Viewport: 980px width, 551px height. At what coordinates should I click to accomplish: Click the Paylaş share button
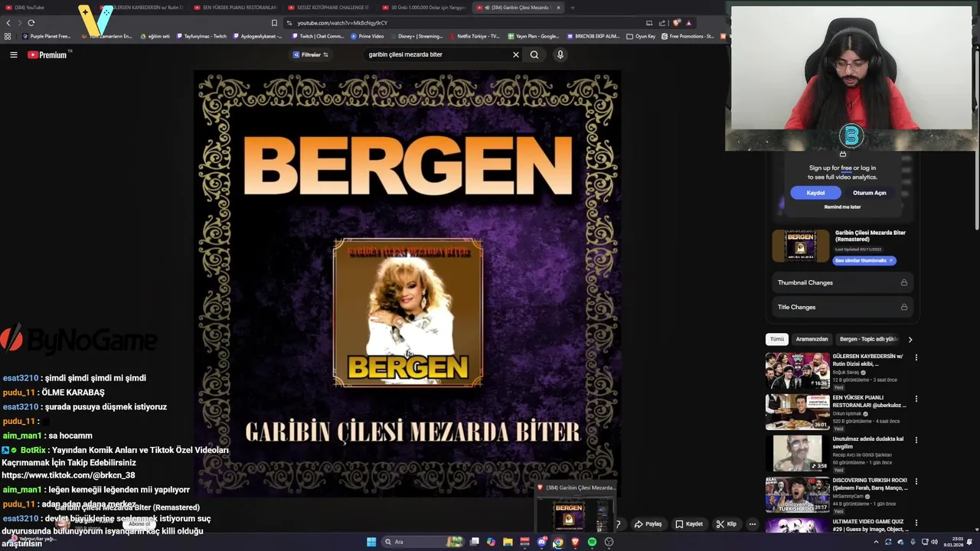(648, 524)
